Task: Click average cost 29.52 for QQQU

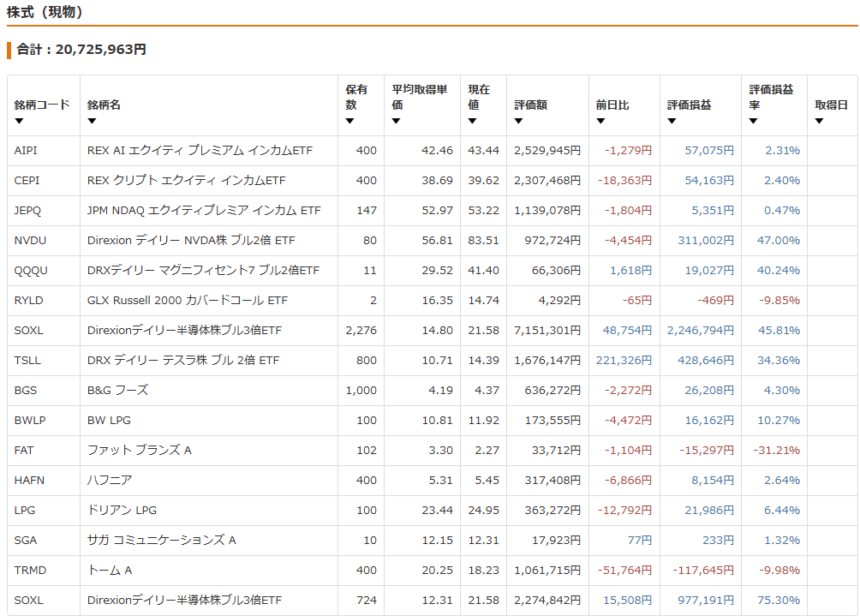Action: 437,271
